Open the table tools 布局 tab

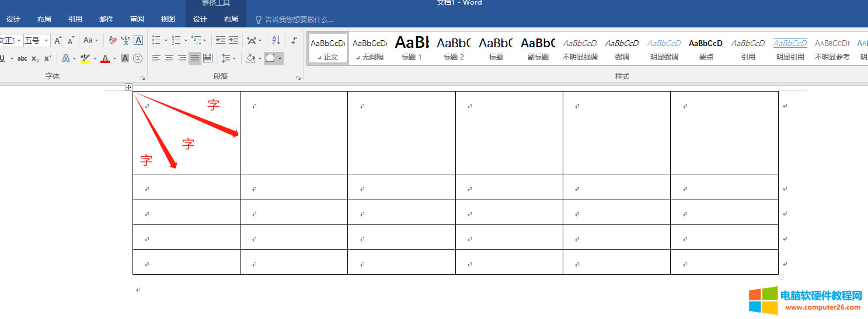[x=231, y=19]
